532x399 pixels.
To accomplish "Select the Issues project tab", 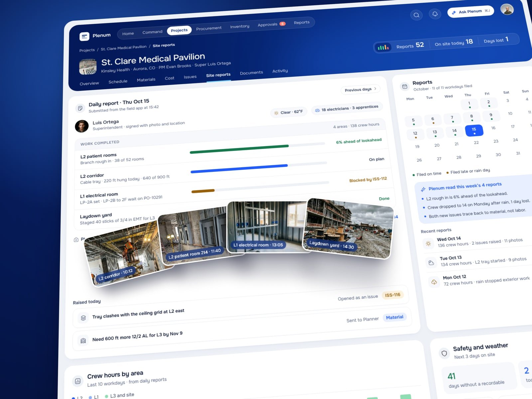I will 190,77.
